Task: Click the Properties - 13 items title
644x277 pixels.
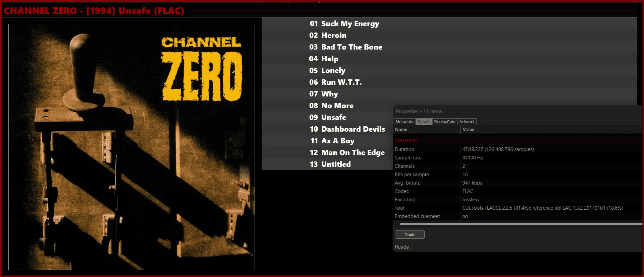Action: click(419, 112)
